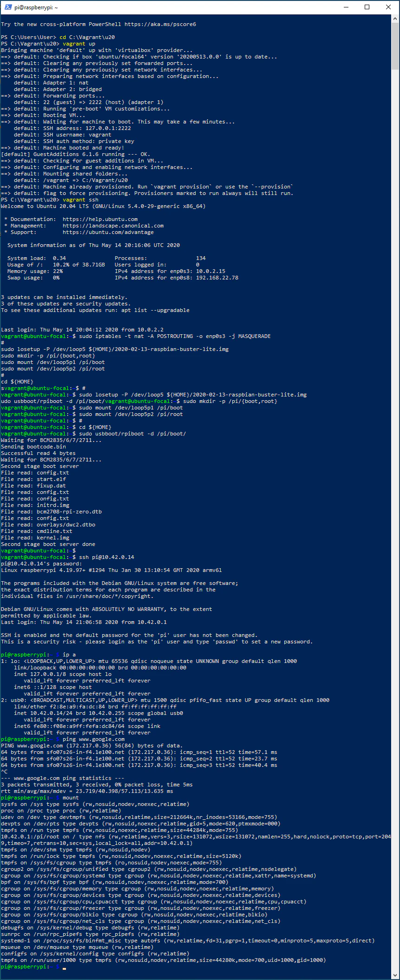This screenshot has height=980, width=400.
Task: Click the https://ubuntu.com/advantage URL
Action: coord(108,232)
